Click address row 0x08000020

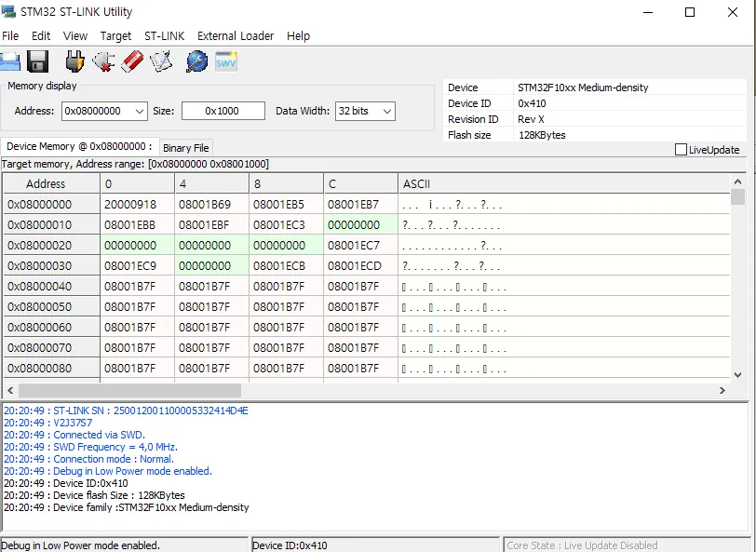pos(51,246)
